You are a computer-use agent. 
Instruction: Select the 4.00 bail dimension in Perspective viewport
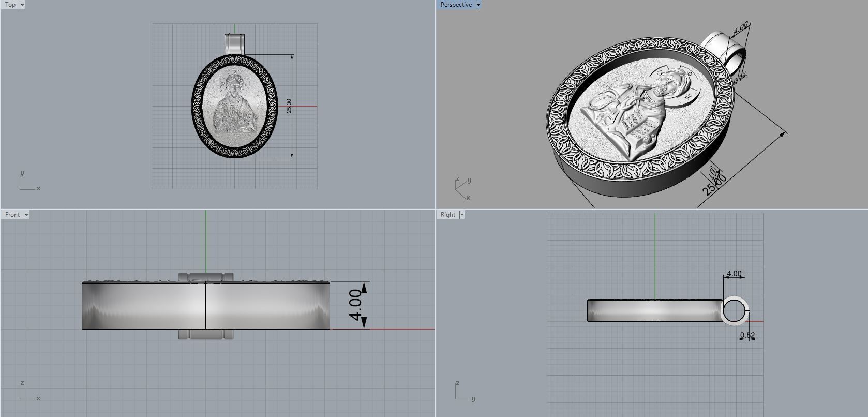(x=741, y=27)
